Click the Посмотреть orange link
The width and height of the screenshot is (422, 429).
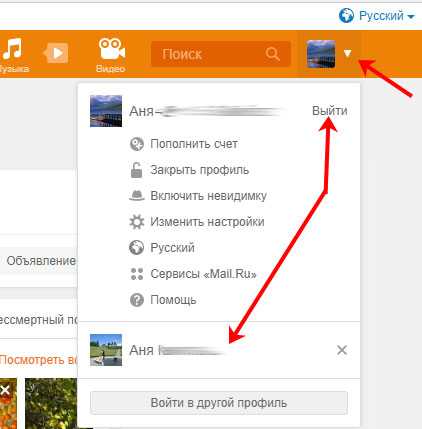37,360
